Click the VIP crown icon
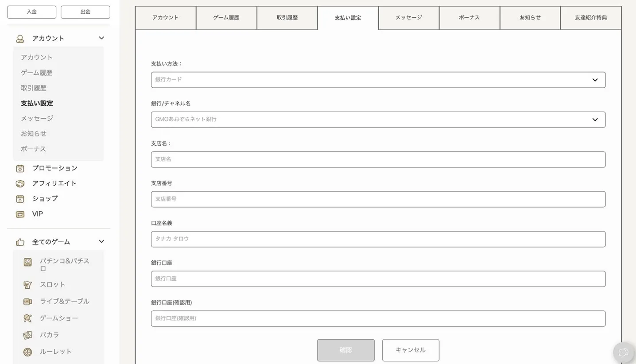Viewport: 636px width, 364px height. tap(20, 214)
